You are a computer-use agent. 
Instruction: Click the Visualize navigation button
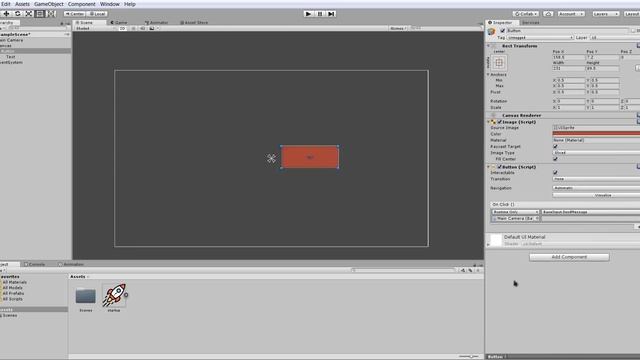tap(596, 196)
